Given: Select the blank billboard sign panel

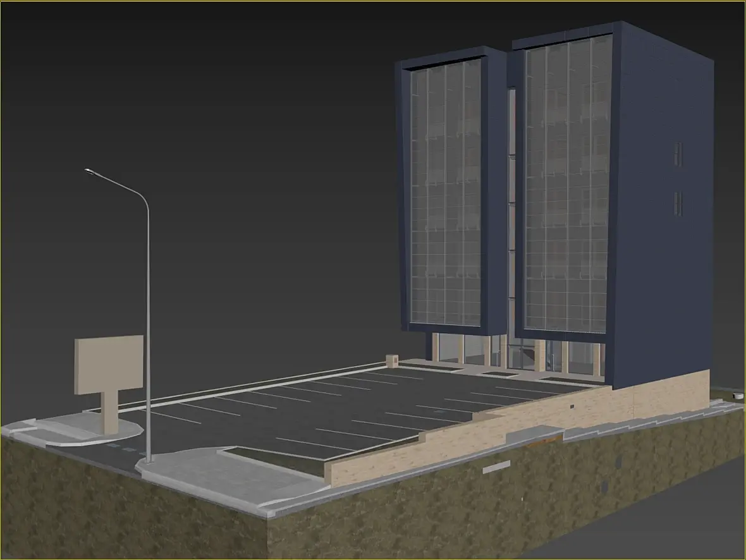Looking at the screenshot, I should [109, 365].
